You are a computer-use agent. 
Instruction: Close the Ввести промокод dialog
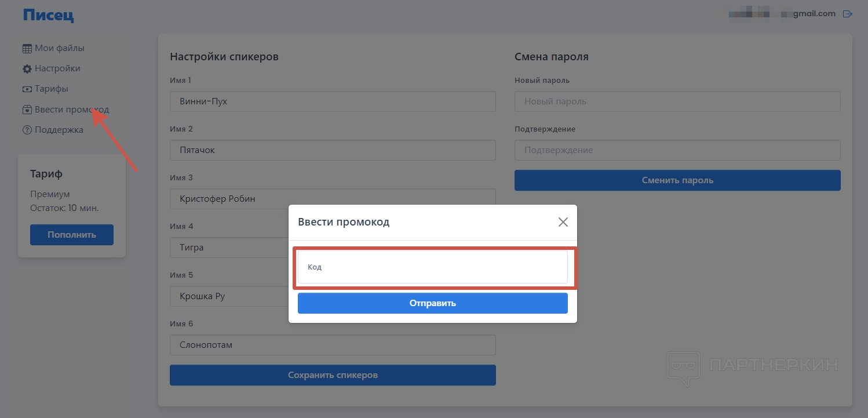563,222
